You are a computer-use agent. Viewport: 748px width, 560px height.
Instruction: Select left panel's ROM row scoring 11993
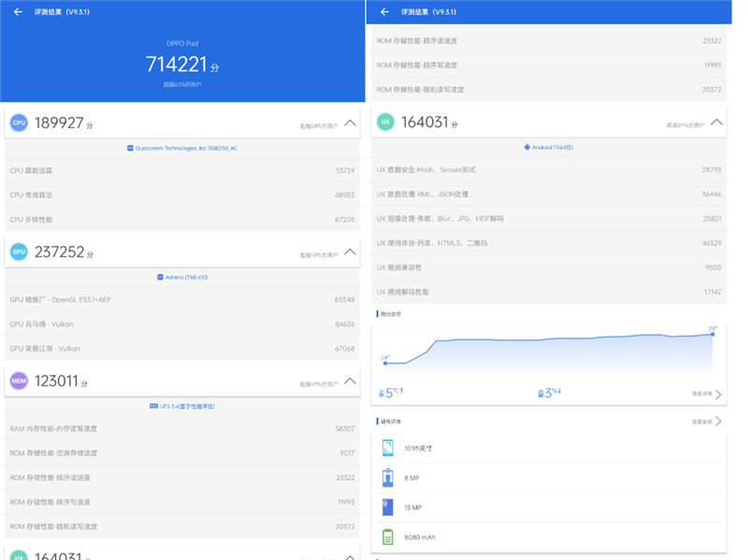pos(182,502)
